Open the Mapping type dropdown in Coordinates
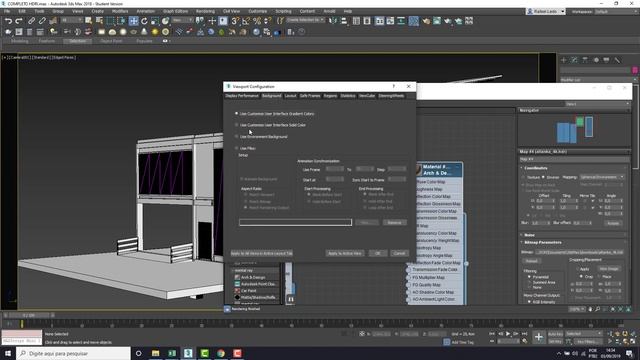The height and width of the screenshot is (360, 640). pyautogui.click(x=602, y=177)
